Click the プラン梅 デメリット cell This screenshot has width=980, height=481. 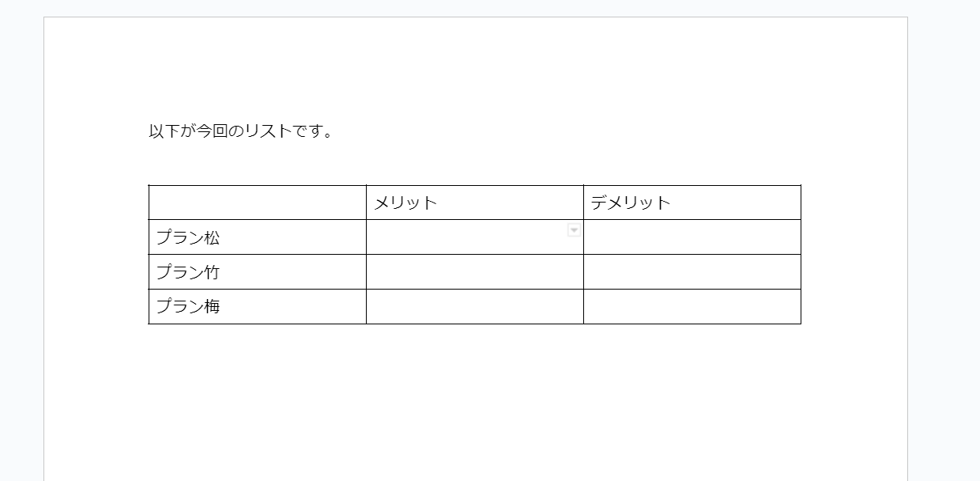[x=692, y=307]
